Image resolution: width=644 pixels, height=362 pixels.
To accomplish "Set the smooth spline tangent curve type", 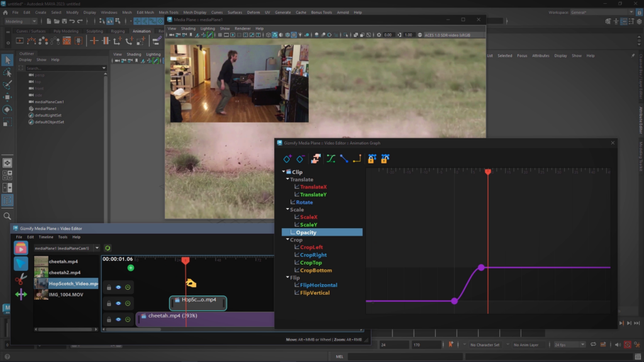I will [331, 159].
